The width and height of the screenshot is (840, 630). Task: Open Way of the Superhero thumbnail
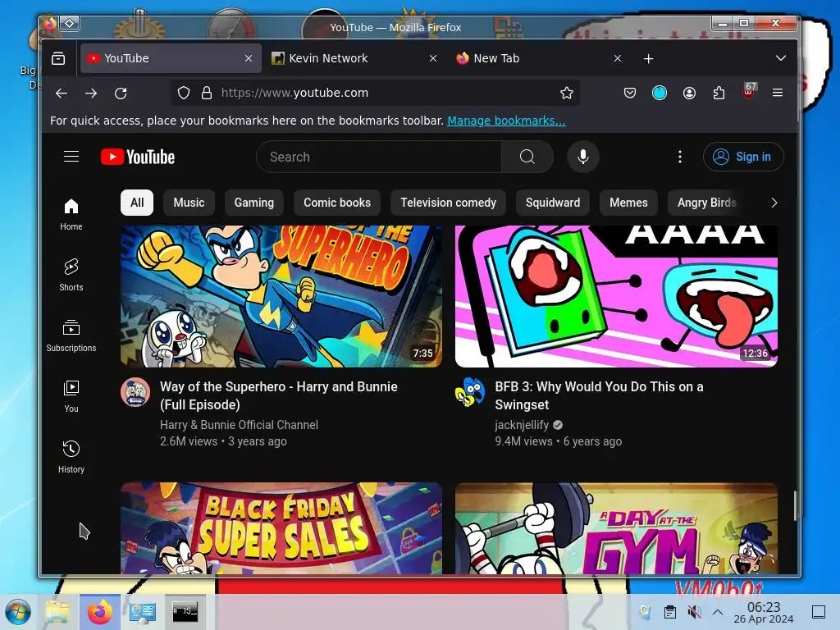[281, 296]
